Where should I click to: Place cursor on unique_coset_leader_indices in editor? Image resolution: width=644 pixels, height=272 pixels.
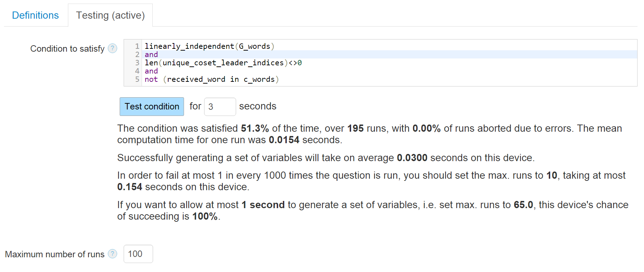pyautogui.click(x=223, y=63)
